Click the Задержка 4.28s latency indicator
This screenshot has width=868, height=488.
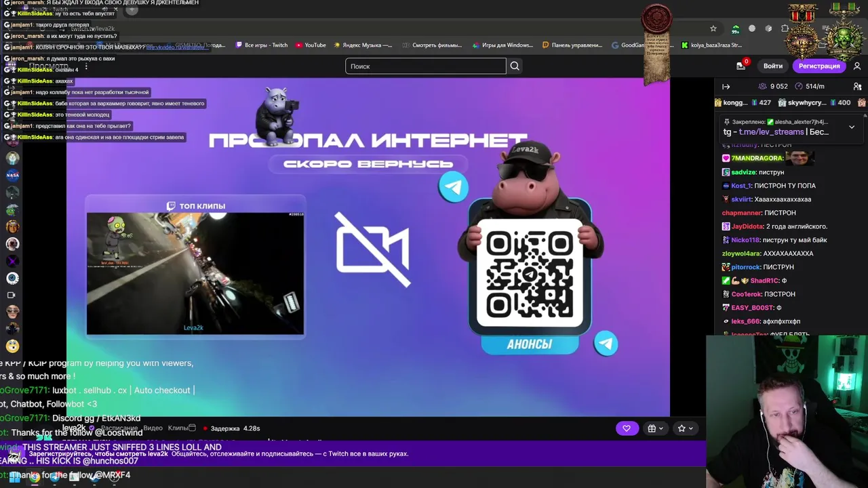pos(232,428)
